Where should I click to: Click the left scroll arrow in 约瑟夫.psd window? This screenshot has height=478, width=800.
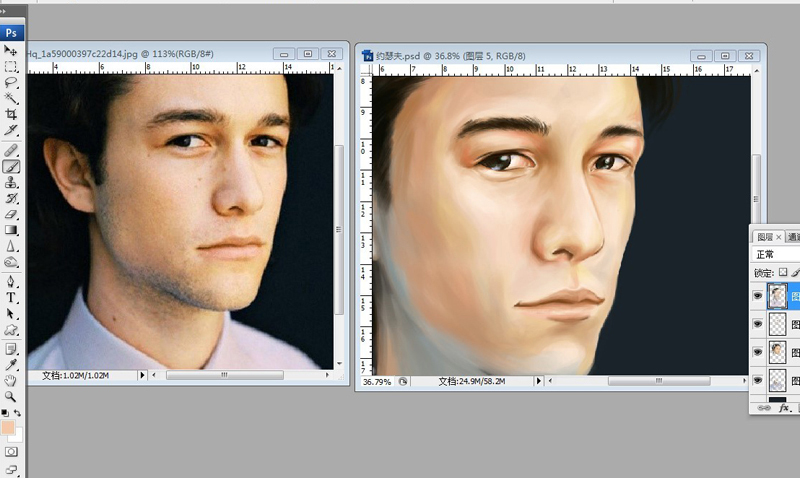(x=550, y=381)
